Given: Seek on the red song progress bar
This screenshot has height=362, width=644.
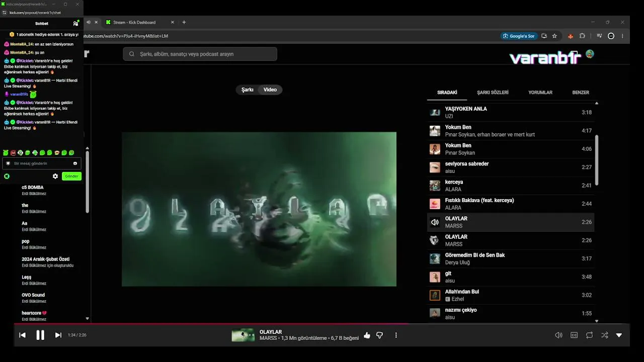Looking at the screenshot, I should pyautogui.click(x=322, y=324).
